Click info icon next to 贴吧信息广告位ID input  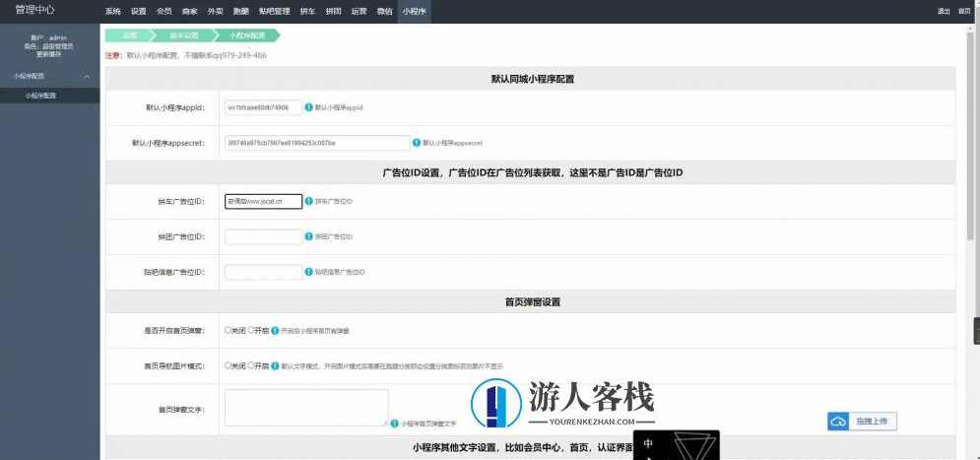pyautogui.click(x=308, y=272)
